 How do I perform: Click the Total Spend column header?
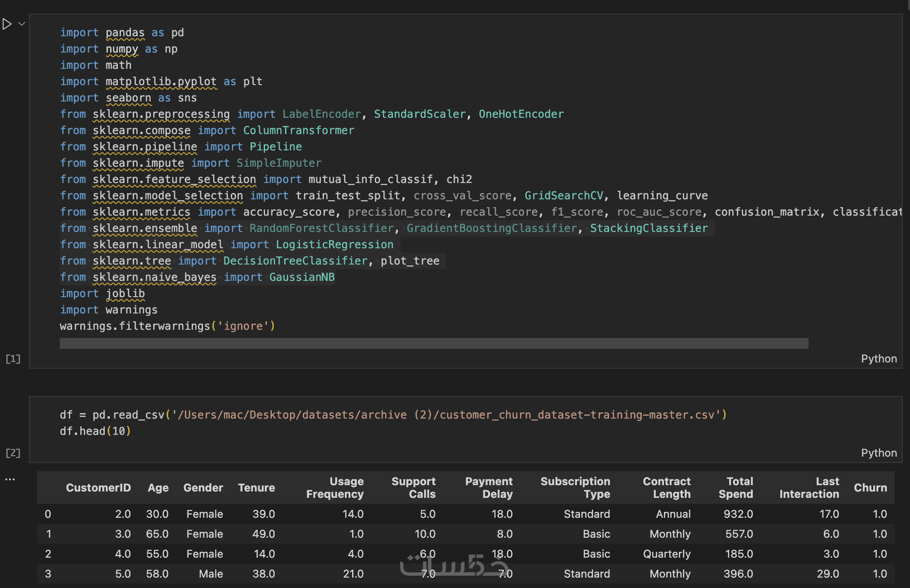pyautogui.click(x=736, y=488)
